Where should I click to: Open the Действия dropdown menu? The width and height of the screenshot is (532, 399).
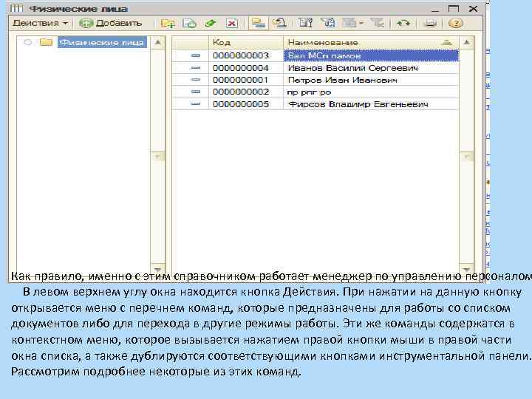(40, 24)
